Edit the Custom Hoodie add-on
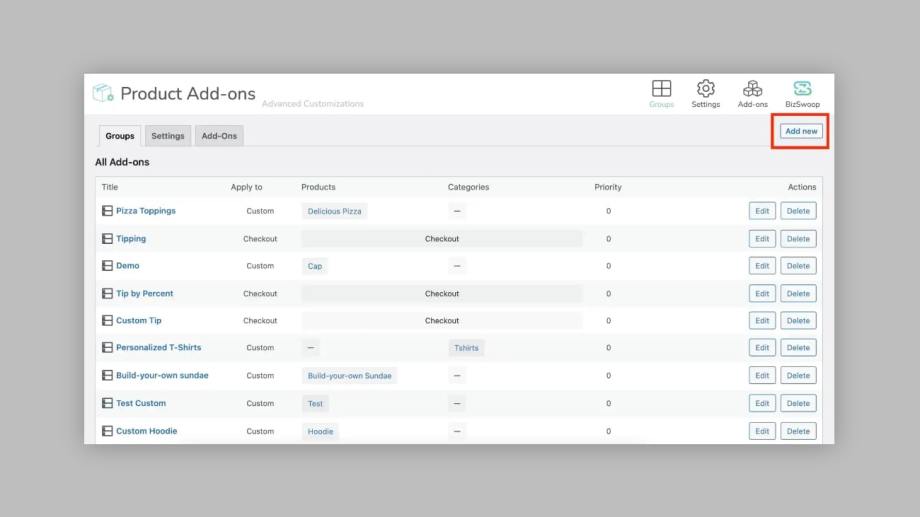Viewport: 920px width, 517px height. pyautogui.click(x=762, y=431)
